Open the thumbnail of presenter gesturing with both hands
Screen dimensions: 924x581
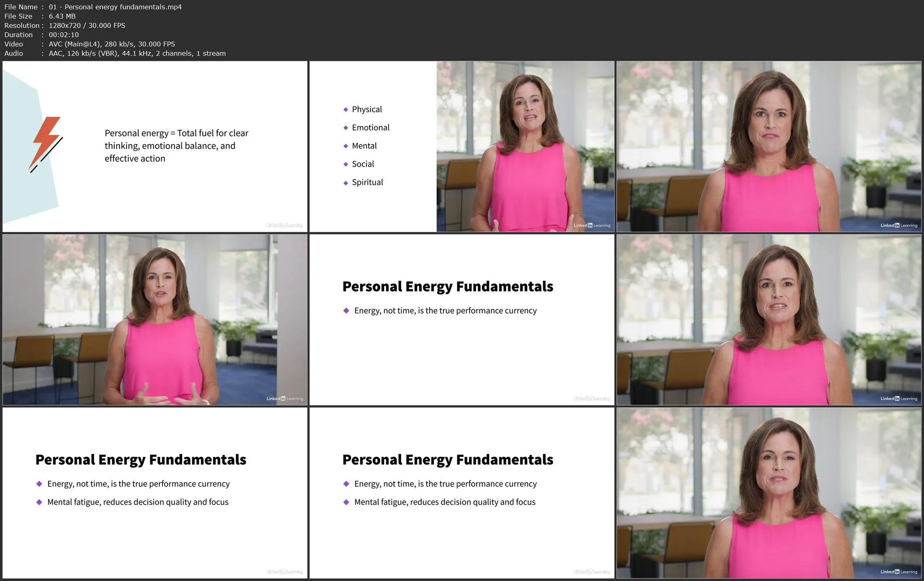pyautogui.click(x=155, y=319)
